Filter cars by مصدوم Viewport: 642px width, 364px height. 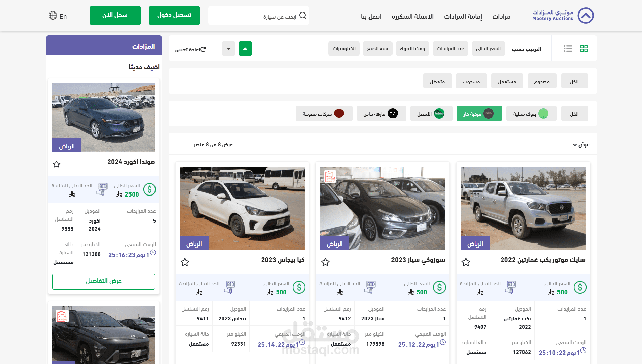coord(542,81)
